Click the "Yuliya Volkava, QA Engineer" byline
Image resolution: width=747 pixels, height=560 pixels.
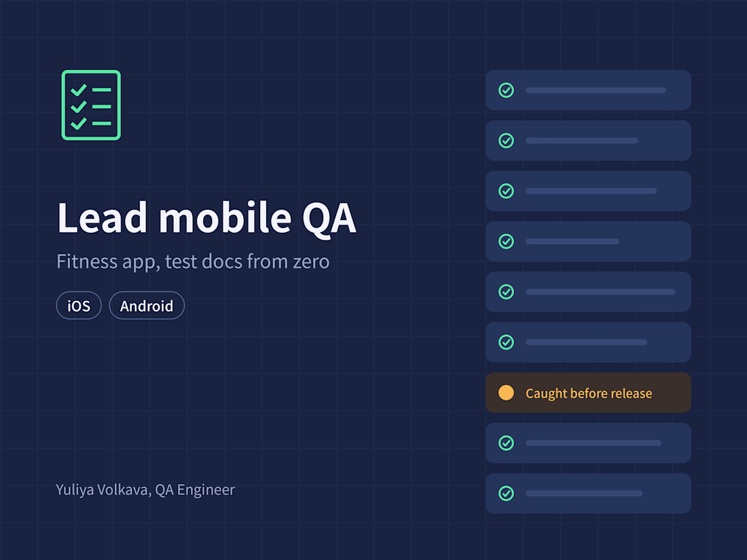145,490
